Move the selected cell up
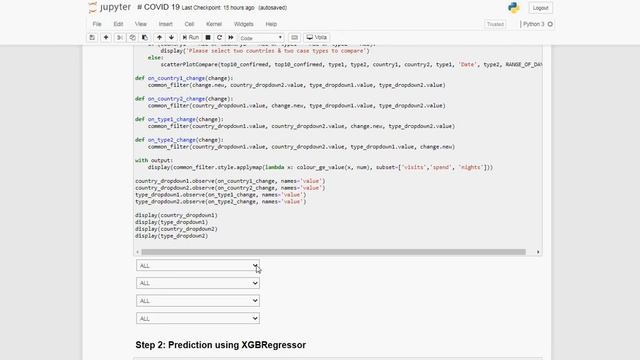The width and height of the screenshot is (640, 360). click(x=160, y=38)
